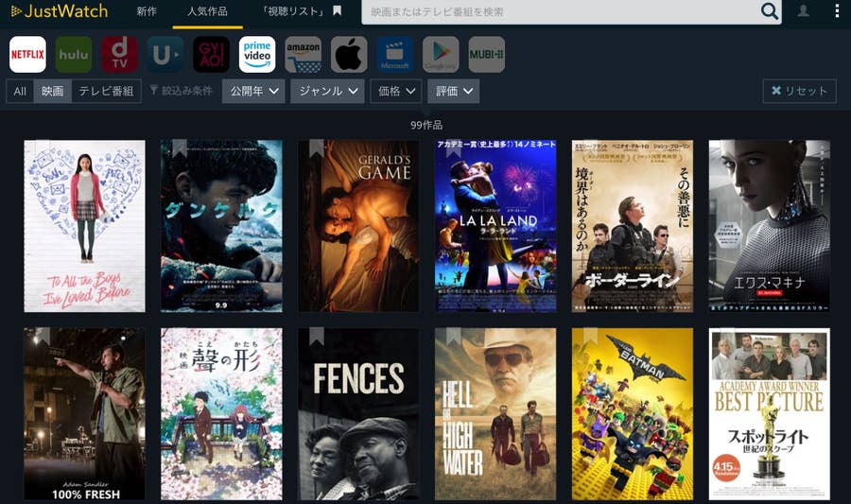Expand the 公開年 release year dropdown
This screenshot has width=851, height=504.
[253, 91]
